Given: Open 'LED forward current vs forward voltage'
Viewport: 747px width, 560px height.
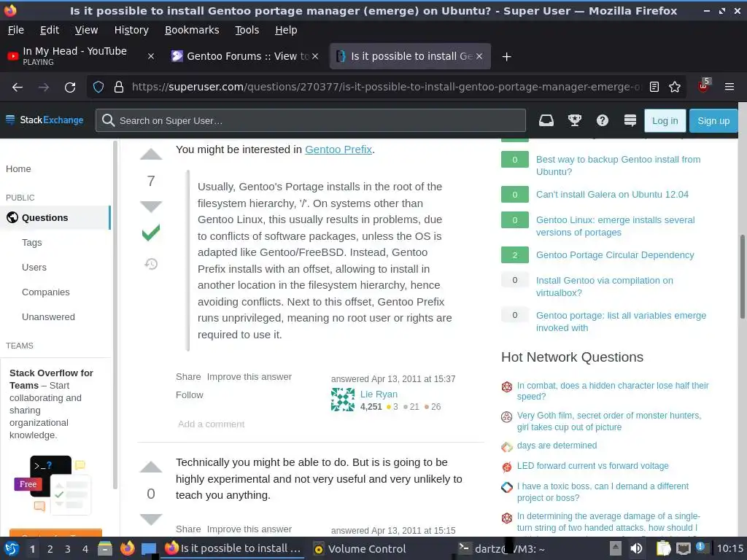Looking at the screenshot, I should [x=592, y=466].
